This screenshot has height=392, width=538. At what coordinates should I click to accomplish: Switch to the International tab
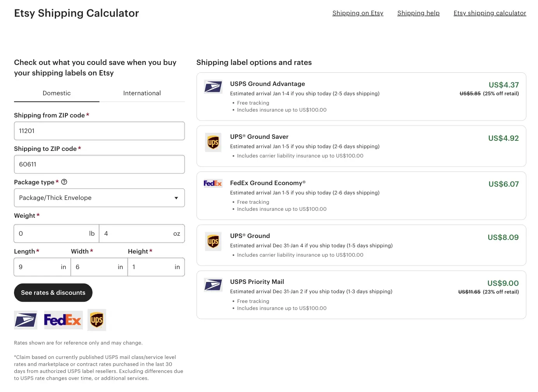[x=142, y=93]
